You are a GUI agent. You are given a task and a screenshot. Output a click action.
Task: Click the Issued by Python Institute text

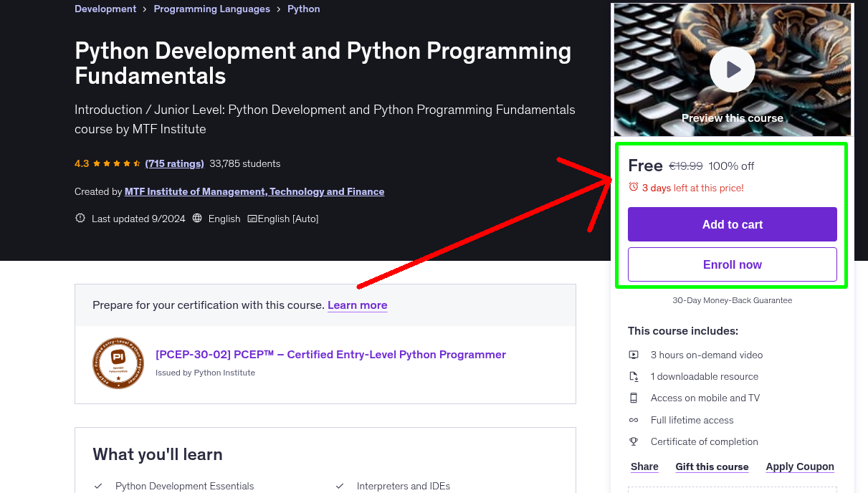pos(205,373)
